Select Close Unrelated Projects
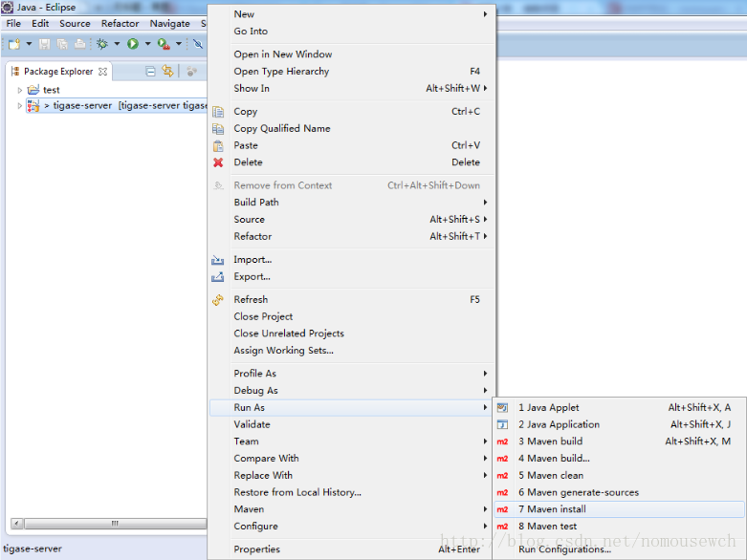Viewport: 747px width, 560px height. pos(352,334)
